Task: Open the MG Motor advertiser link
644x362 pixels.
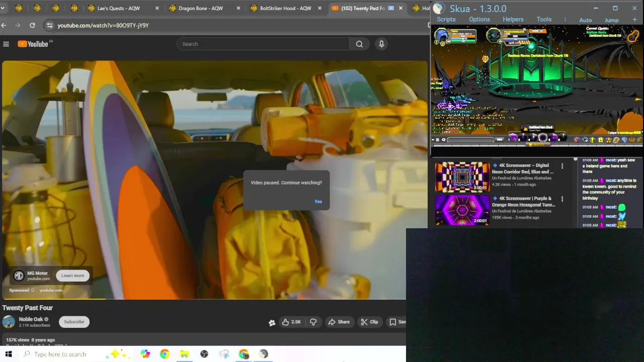Action: [x=37, y=273]
